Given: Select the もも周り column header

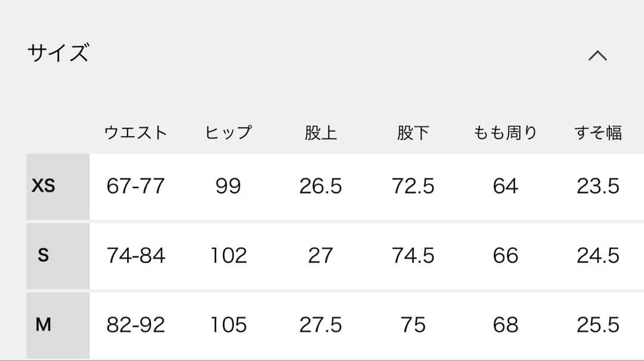Looking at the screenshot, I should click(505, 132).
